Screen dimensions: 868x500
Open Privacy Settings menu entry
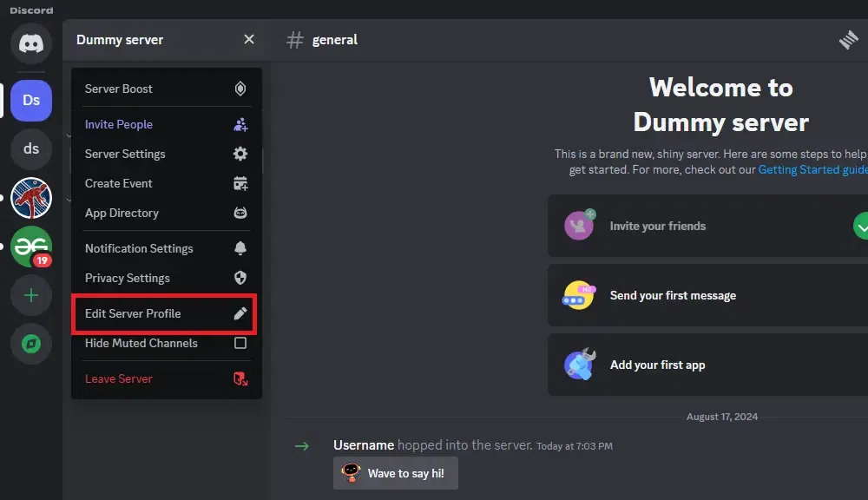point(166,278)
